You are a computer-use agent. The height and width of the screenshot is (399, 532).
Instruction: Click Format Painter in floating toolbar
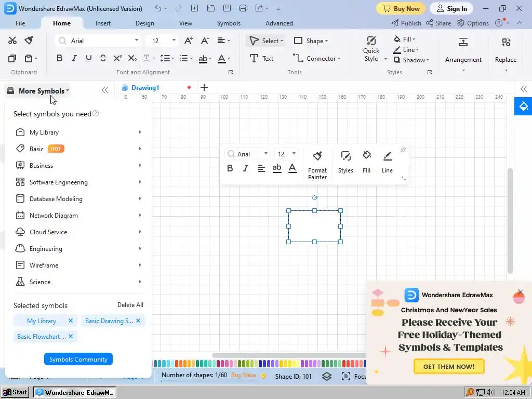click(317, 166)
